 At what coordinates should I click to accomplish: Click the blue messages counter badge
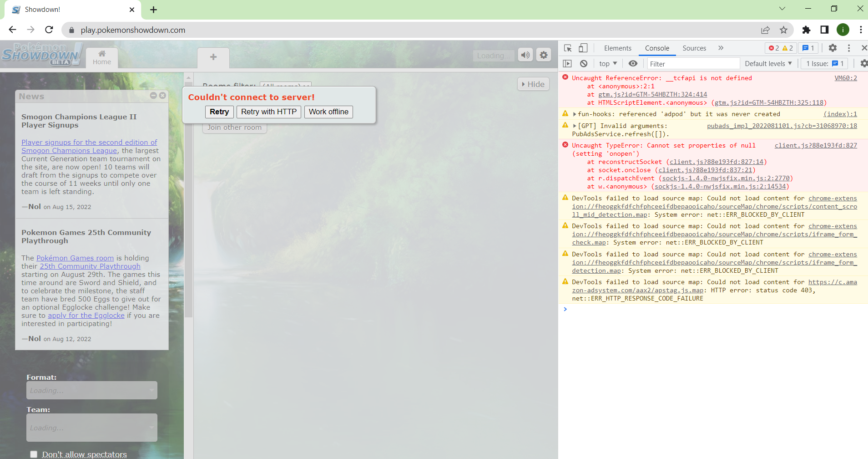808,48
